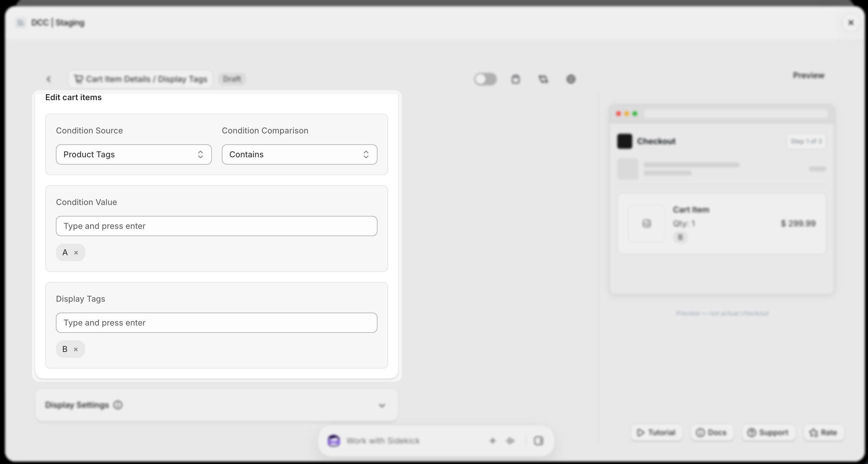Click the Work with Sidekick field
Viewport: 868px width, 464px height.
[x=383, y=441]
